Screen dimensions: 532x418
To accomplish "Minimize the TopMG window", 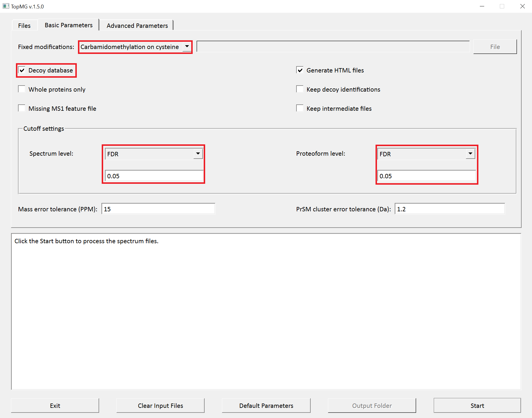I will click(x=482, y=6).
